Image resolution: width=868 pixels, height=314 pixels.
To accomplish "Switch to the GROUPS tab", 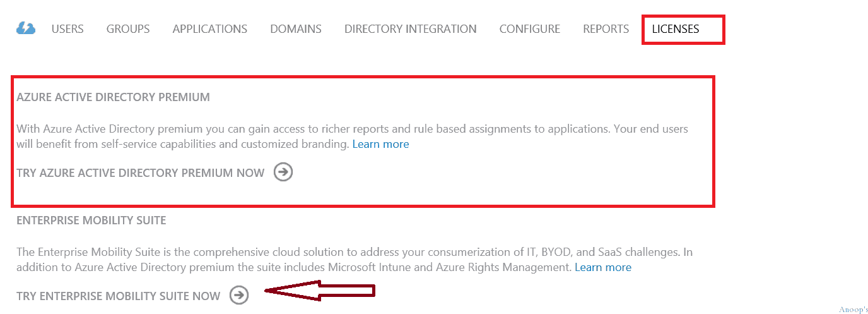I will [128, 29].
